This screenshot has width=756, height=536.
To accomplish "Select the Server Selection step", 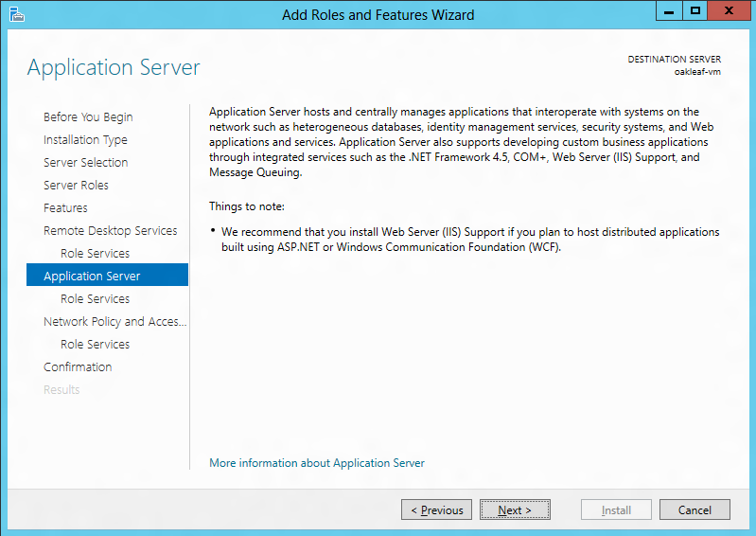I will 86,163.
